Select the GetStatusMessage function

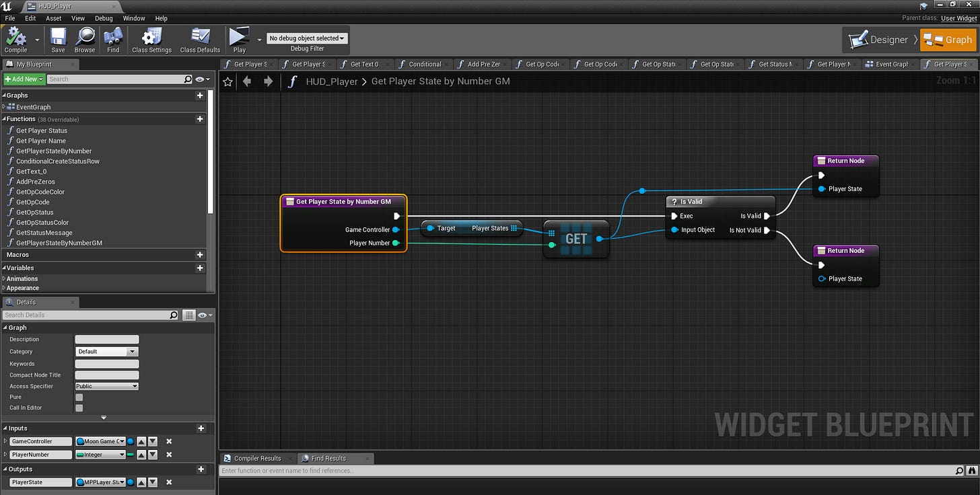pos(44,233)
